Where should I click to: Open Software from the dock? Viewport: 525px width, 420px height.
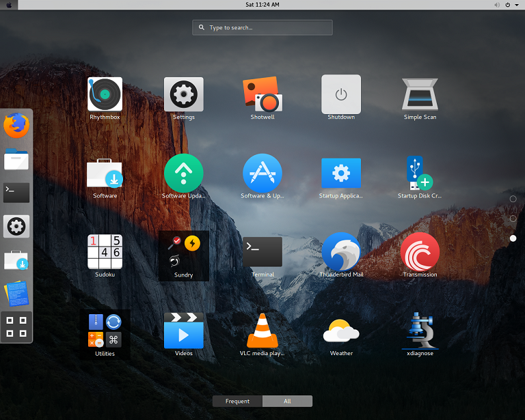[16, 260]
